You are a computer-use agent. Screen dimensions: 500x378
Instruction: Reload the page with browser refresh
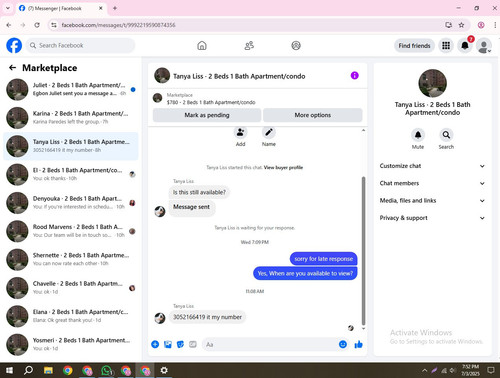click(x=37, y=25)
